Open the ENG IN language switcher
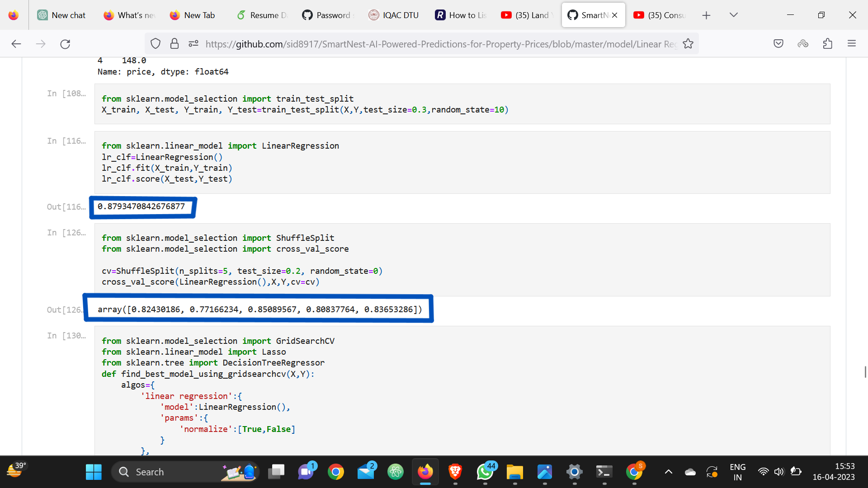The height and width of the screenshot is (488, 868). [737, 472]
